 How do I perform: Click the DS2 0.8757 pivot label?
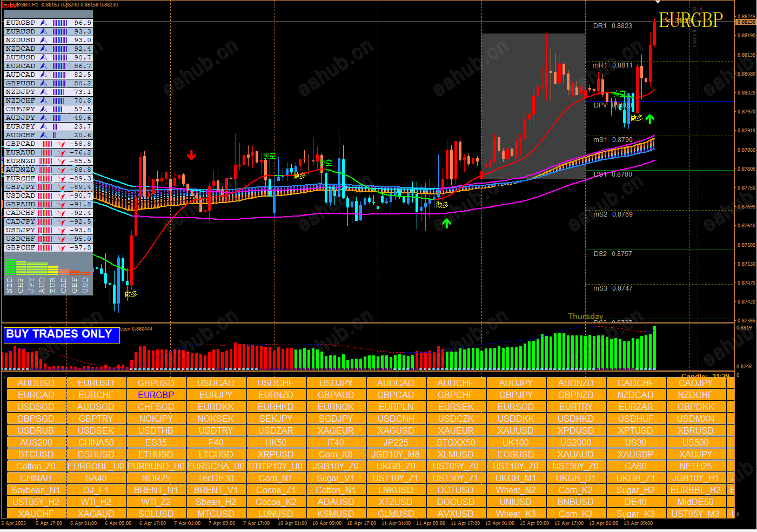click(x=613, y=253)
